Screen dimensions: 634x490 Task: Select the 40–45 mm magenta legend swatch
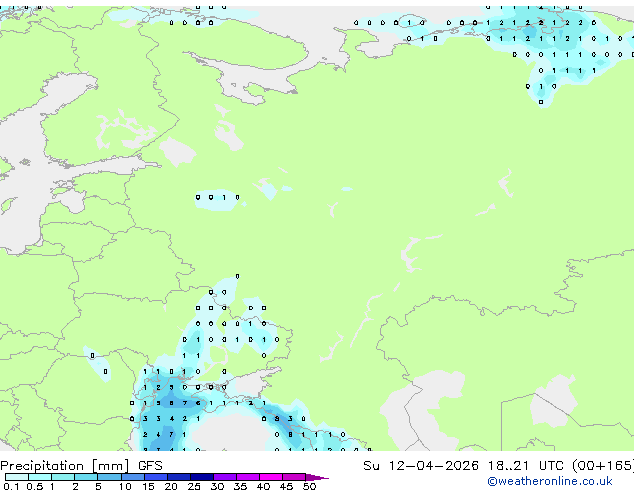[x=271, y=477]
